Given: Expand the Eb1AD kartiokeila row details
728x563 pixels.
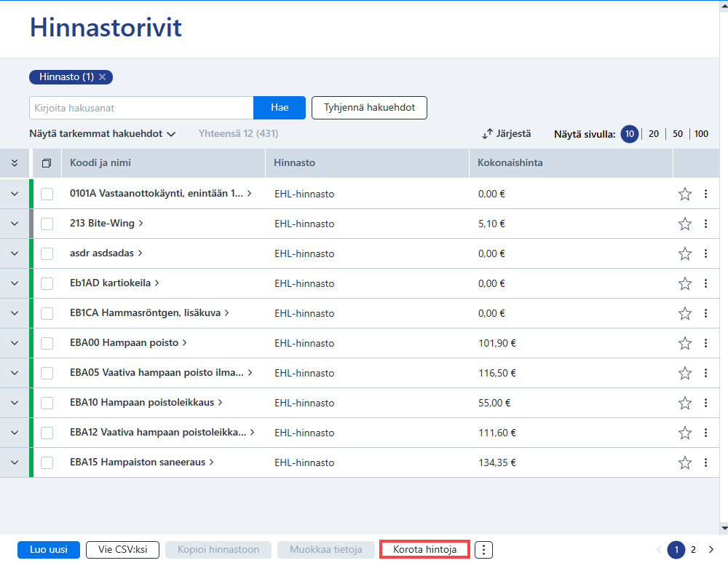Looking at the screenshot, I should [x=15, y=283].
